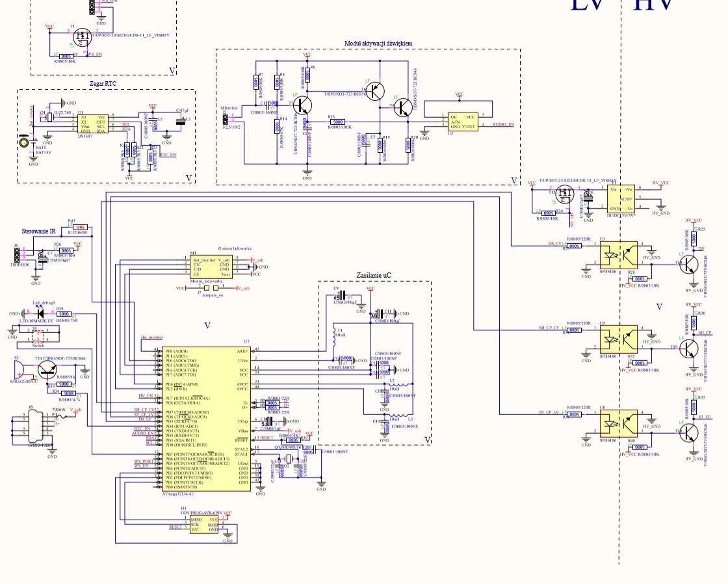Click the 'Zegar RTC' block title
This screenshot has width=728, height=584.
click(103, 84)
